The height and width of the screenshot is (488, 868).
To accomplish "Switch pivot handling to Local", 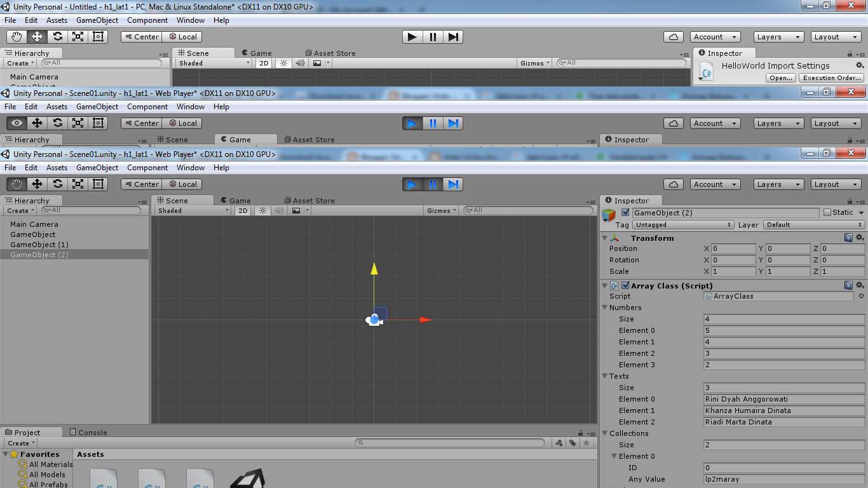I will click(183, 184).
